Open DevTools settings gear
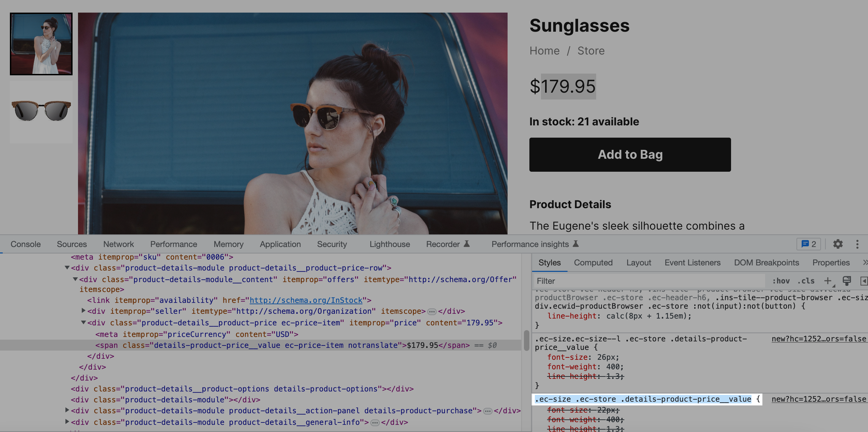This screenshot has height=432, width=868. [838, 244]
